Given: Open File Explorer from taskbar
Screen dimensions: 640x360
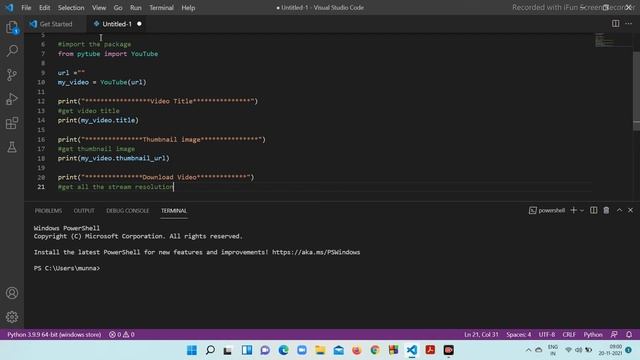Looking at the screenshot, I should click(x=320, y=350).
